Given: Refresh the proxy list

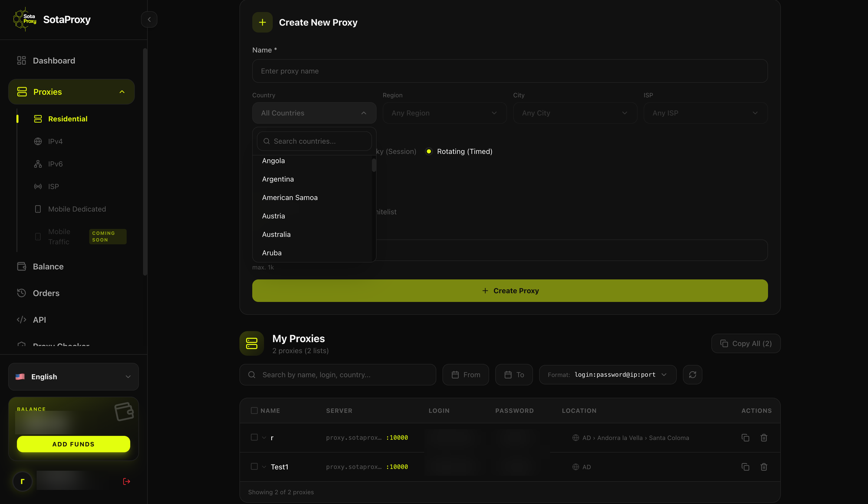Looking at the screenshot, I should [692, 375].
